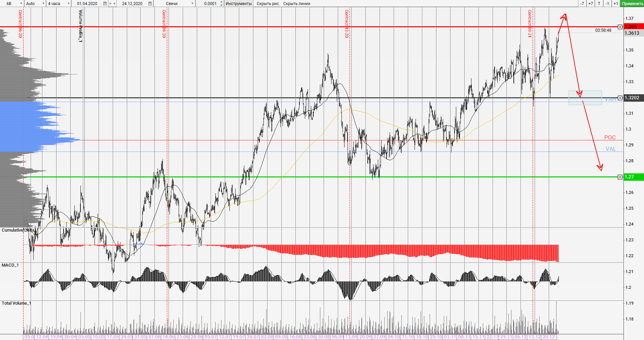Click the 01.04.2020 start date field
Screen dimensions: 644x340
coord(87,3)
